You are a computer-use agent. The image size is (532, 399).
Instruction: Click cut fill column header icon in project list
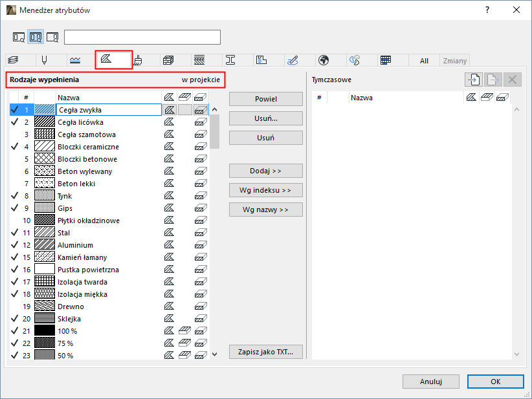[x=200, y=98]
